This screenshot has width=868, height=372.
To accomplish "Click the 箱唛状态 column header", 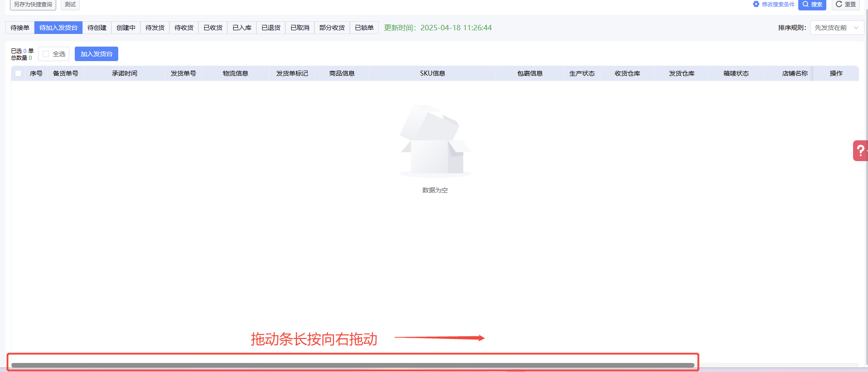I will (736, 73).
